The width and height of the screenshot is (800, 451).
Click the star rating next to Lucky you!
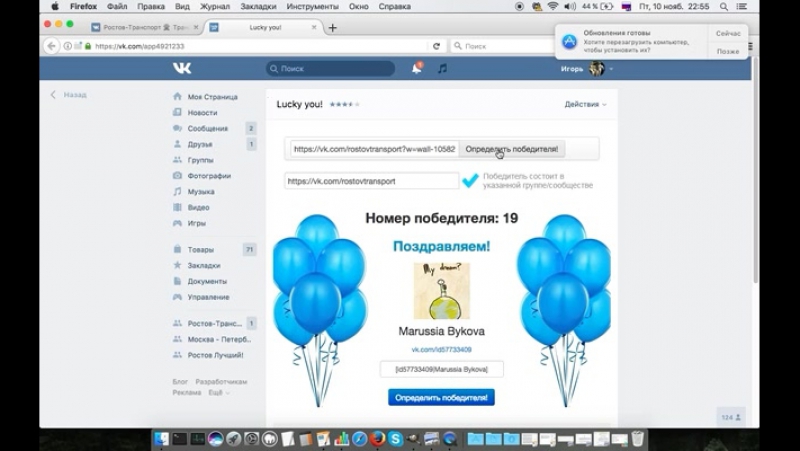[x=344, y=104]
